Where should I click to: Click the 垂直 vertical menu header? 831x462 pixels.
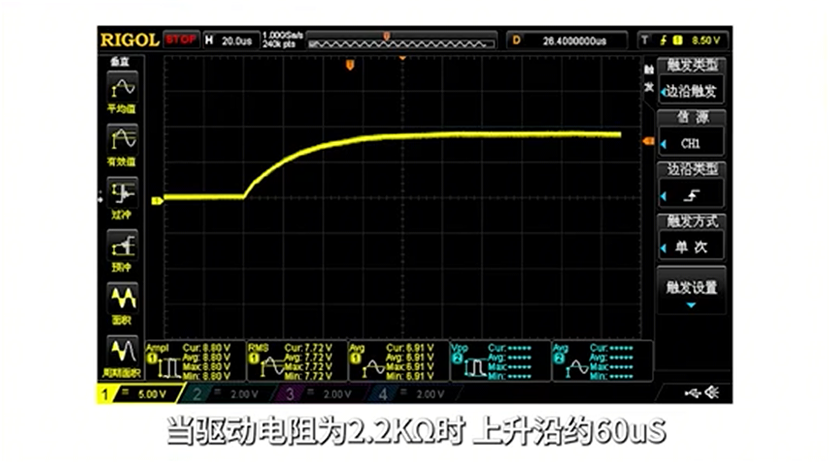(x=119, y=61)
